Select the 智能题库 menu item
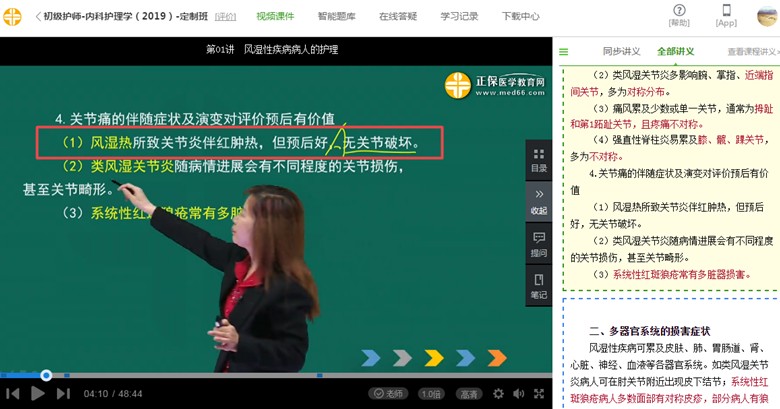Viewport: 780px width, 409px height. (x=336, y=16)
